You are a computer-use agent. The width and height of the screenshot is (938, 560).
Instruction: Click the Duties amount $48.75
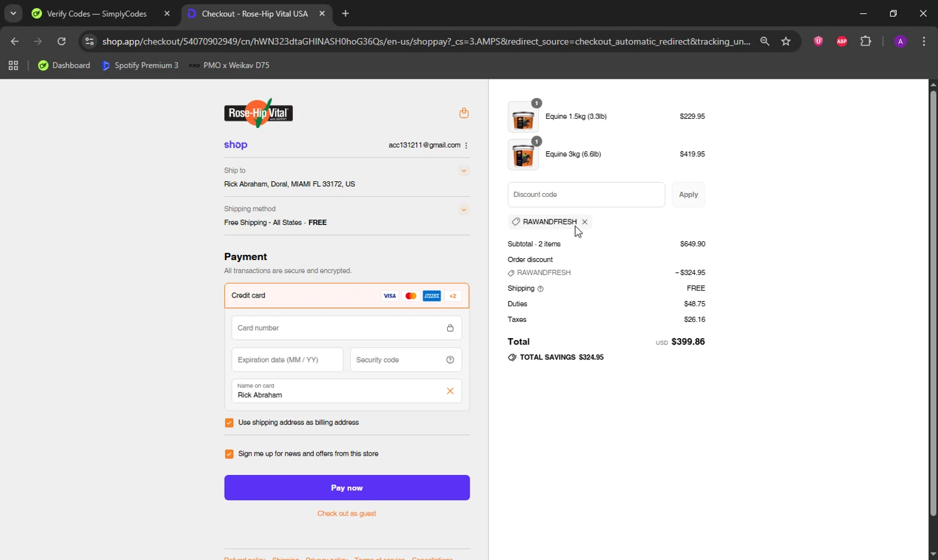(x=695, y=304)
